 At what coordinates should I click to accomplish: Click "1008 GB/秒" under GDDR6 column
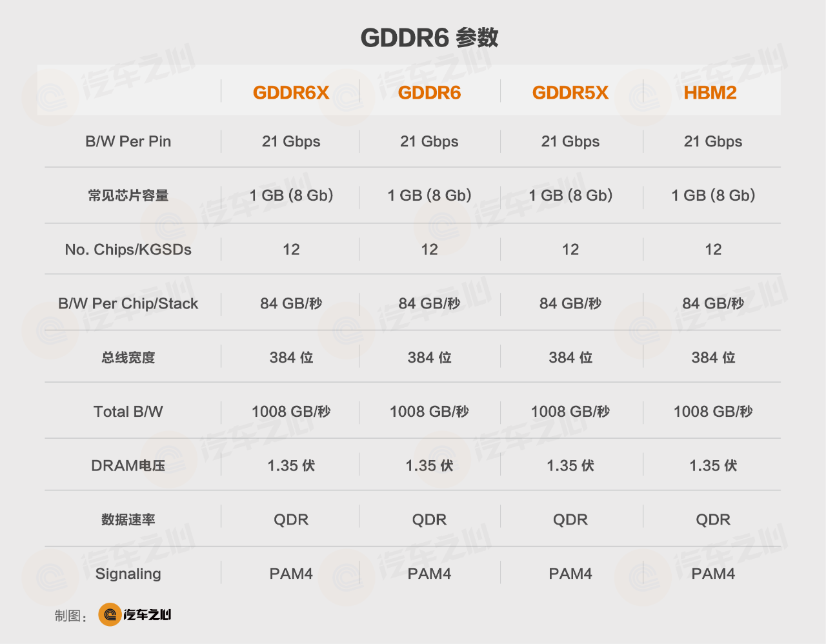(x=429, y=412)
